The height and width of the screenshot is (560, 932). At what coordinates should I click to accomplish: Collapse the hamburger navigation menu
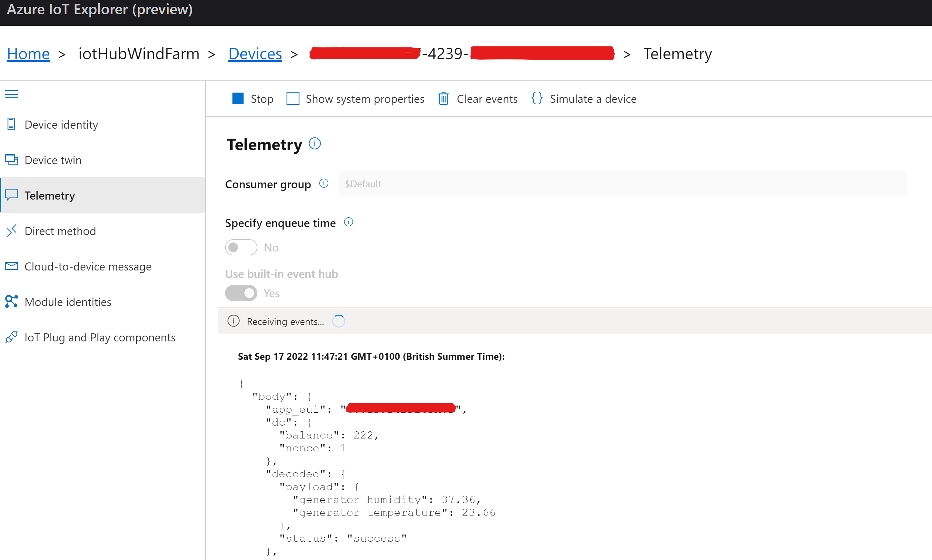coord(12,94)
